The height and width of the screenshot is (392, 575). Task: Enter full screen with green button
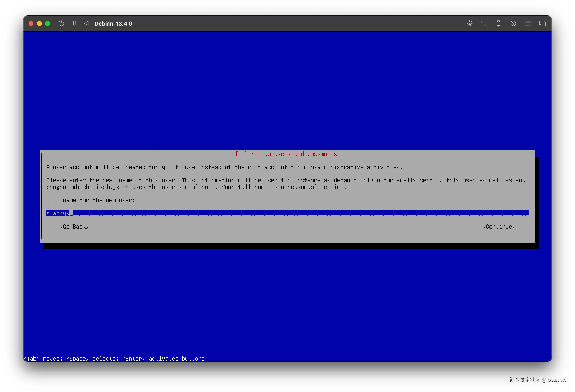pos(48,24)
